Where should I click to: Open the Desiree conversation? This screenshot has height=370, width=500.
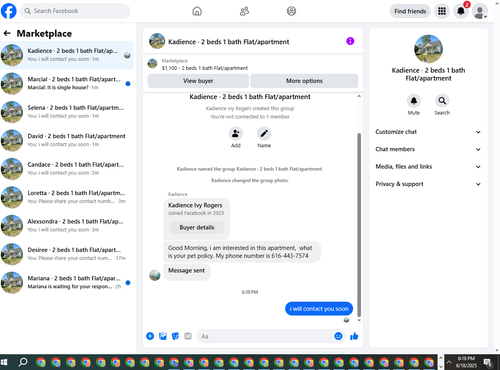point(67,254)
